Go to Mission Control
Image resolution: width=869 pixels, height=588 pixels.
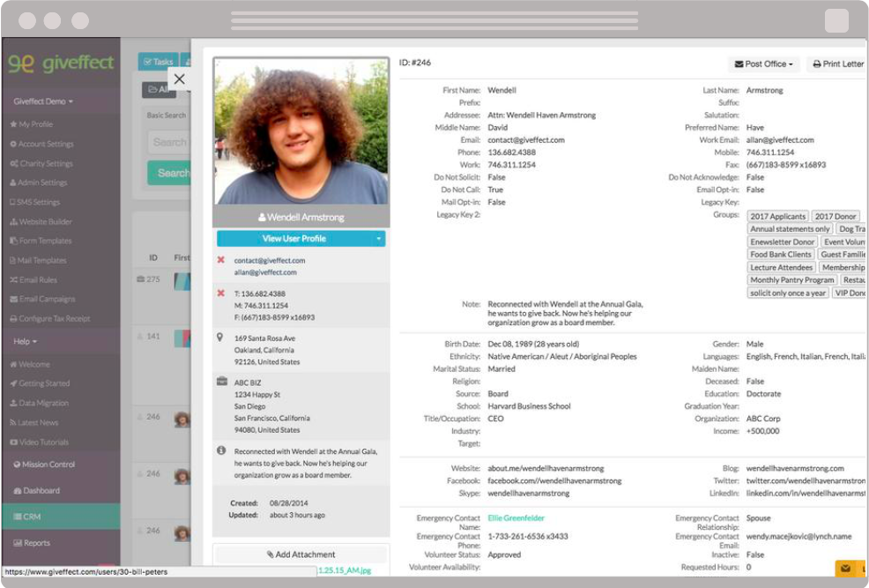[x=44, y=465]
